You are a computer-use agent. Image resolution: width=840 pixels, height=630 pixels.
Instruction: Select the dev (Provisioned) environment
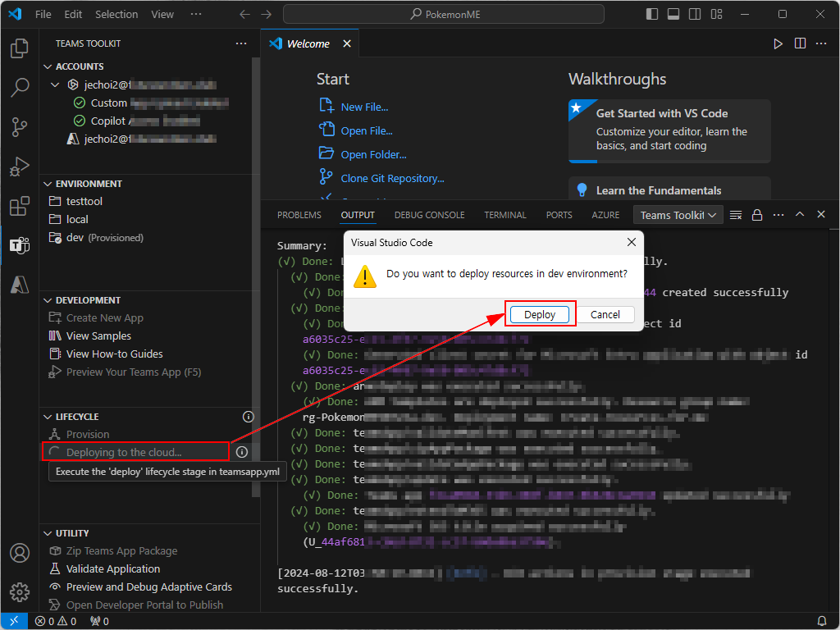pos(150,237)
